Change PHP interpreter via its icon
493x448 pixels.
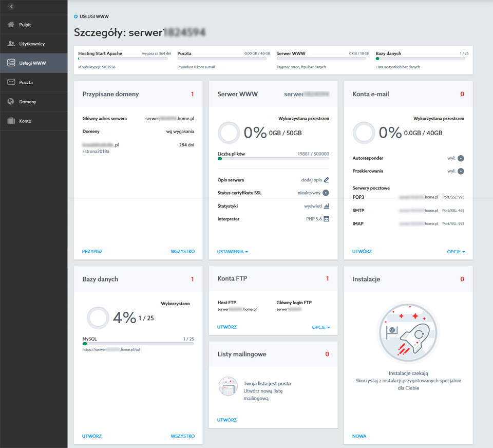327,219
